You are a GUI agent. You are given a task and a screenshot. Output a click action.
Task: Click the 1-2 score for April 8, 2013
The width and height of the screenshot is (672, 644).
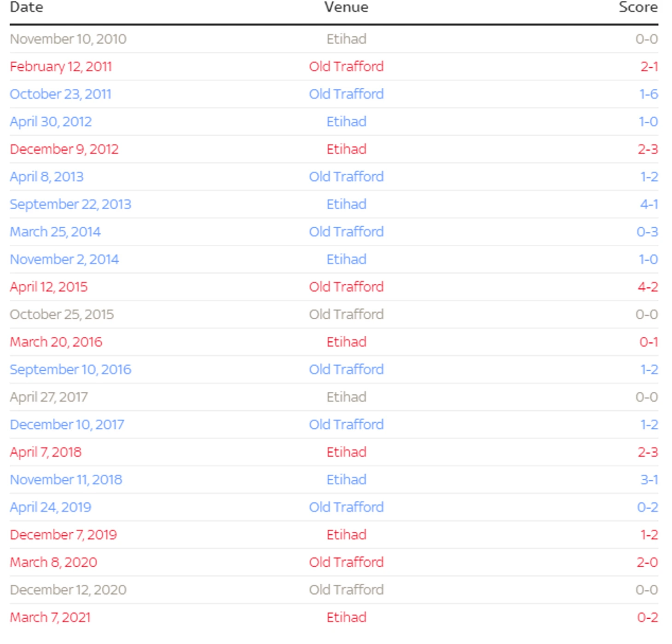click(649, 177)
